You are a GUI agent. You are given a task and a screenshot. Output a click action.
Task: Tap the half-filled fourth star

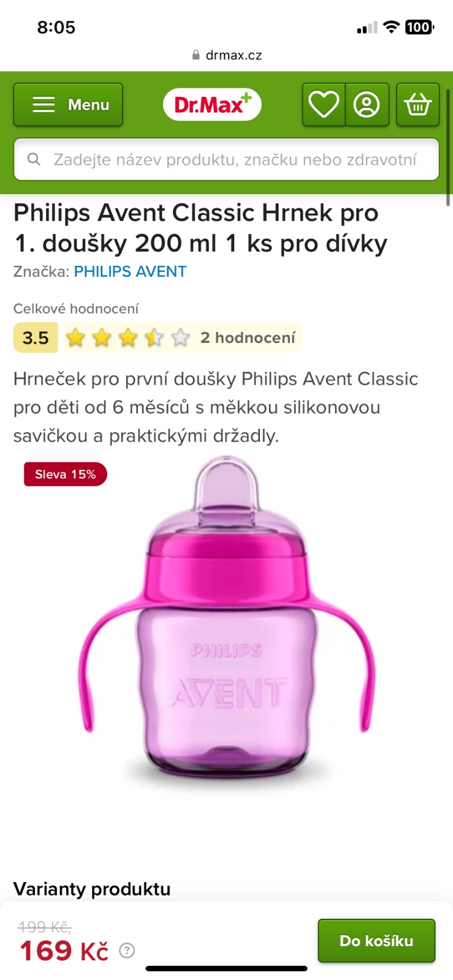(x=154, y=337)
